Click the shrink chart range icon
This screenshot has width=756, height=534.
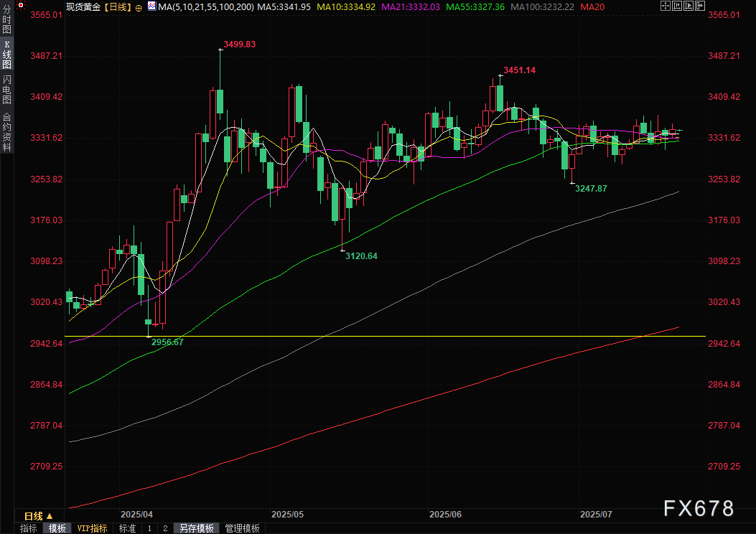pyautogui.click(x=677, y=6)
